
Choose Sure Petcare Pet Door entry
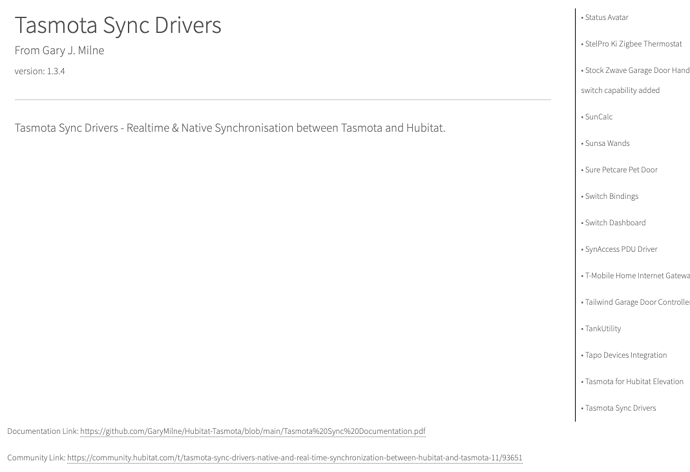click(x=621, y=170)
